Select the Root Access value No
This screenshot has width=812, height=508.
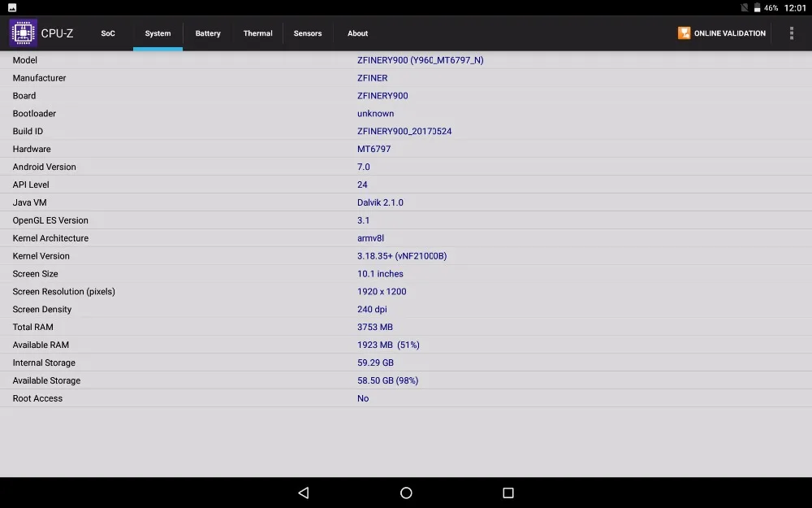[363, 398]
